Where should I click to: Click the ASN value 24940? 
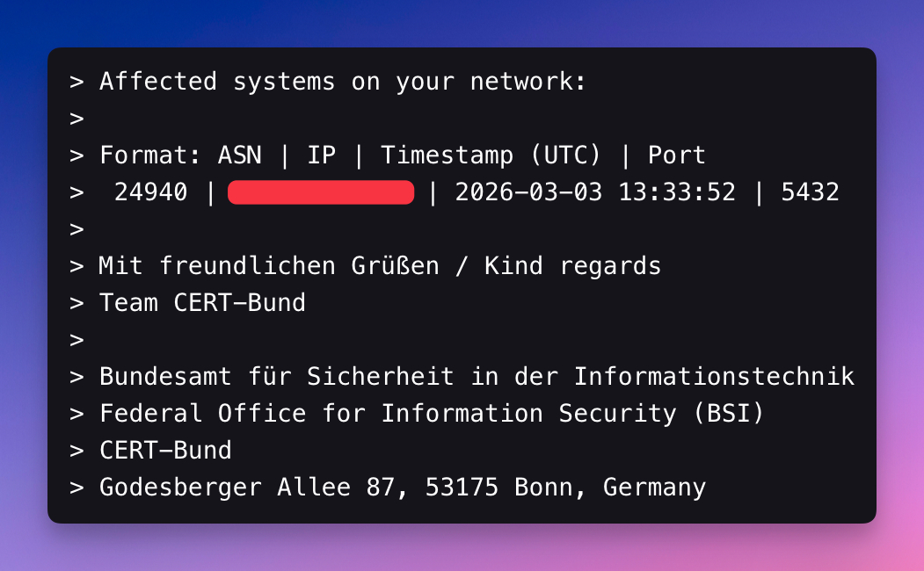click(x=150, y=192)
